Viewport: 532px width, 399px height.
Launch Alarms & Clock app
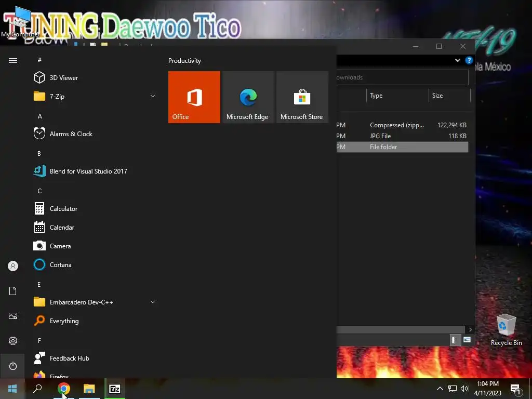click(95, 134)
